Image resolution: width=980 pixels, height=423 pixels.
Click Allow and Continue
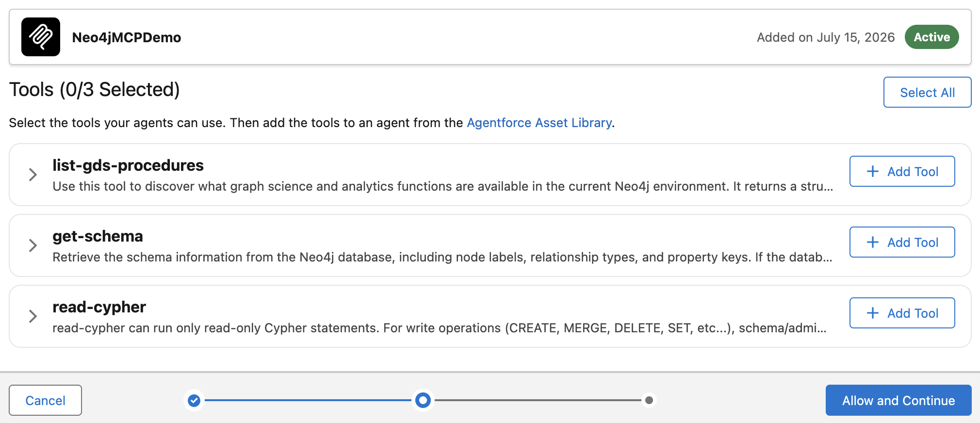[x=898, y=400]
